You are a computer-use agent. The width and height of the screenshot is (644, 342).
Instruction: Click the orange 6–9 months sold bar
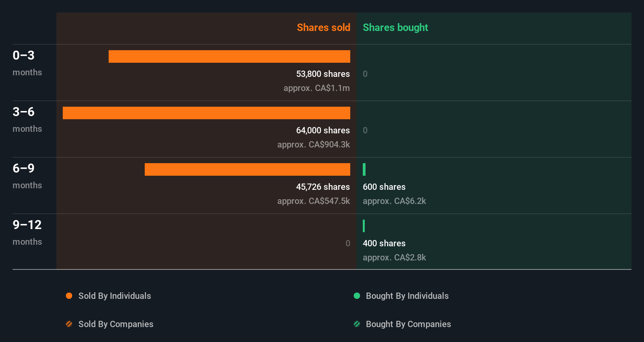point(247,169)
